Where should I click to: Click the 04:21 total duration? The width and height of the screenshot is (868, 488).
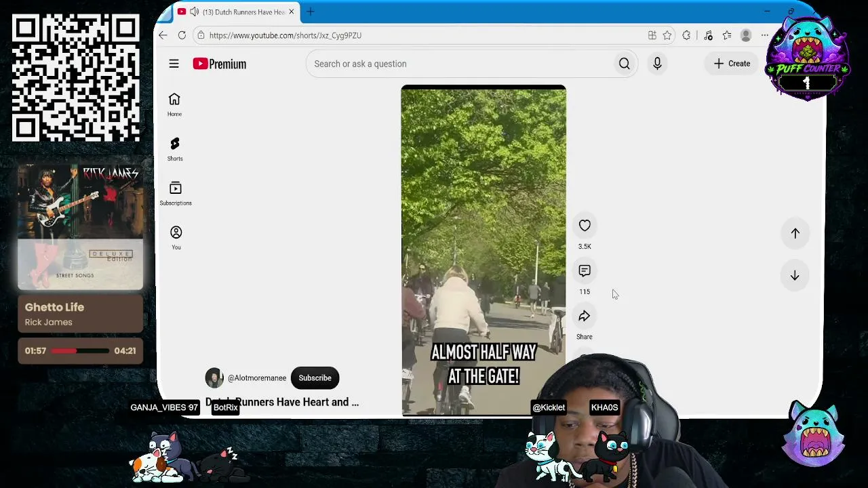[x=125, y=351]
